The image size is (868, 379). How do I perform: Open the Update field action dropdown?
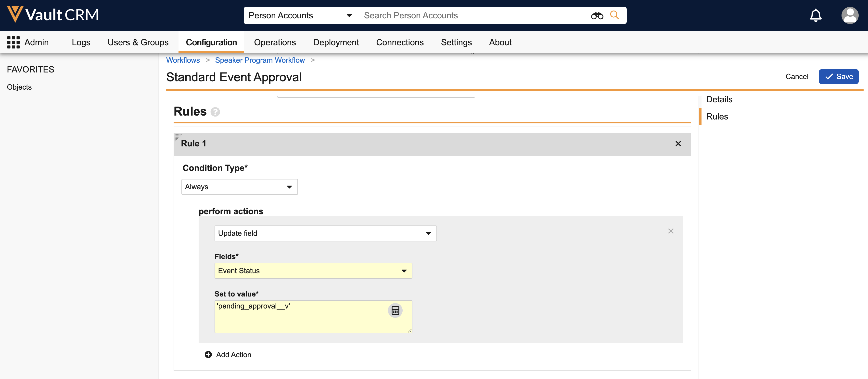pyautogui.click(x=325, y=233)
